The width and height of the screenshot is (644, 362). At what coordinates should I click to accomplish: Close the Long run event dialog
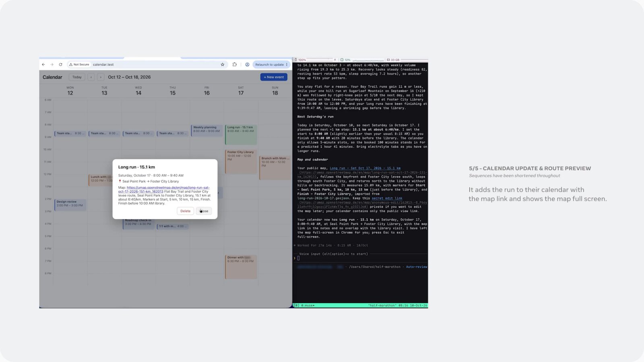(204, 211)
